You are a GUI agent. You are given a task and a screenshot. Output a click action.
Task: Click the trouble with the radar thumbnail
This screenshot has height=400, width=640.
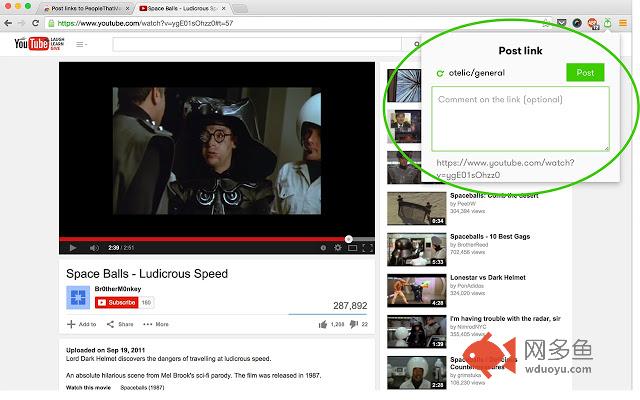tap(416, 331)
